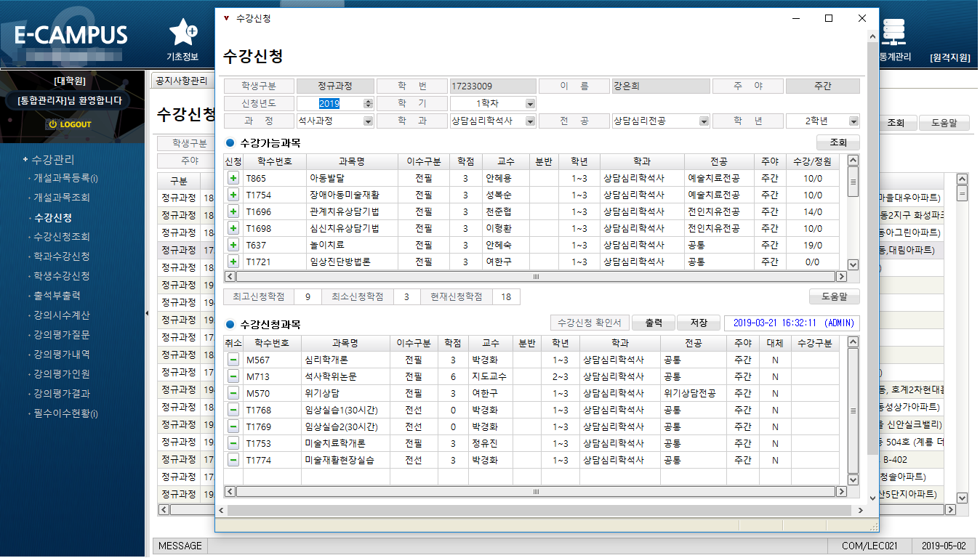Image resolution: width=980 pixels, height=558 pixels.
Task: Switch to the 공지사항관리 tab
Action: pyautogui.click(x=181, y=81)
